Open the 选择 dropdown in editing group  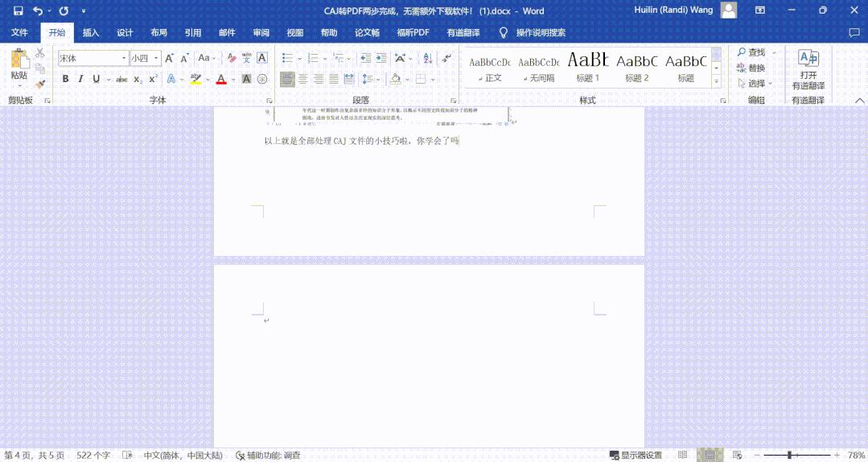(x=755, y=83)
